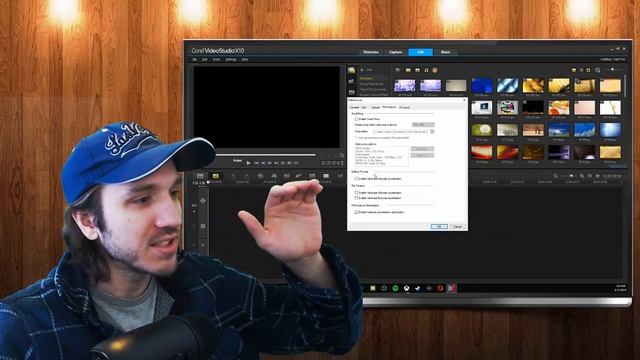Screen dimensions: 640x360
Task: Select the blue and white diagonal stripes thumbnail
Action: click(507, 86)
